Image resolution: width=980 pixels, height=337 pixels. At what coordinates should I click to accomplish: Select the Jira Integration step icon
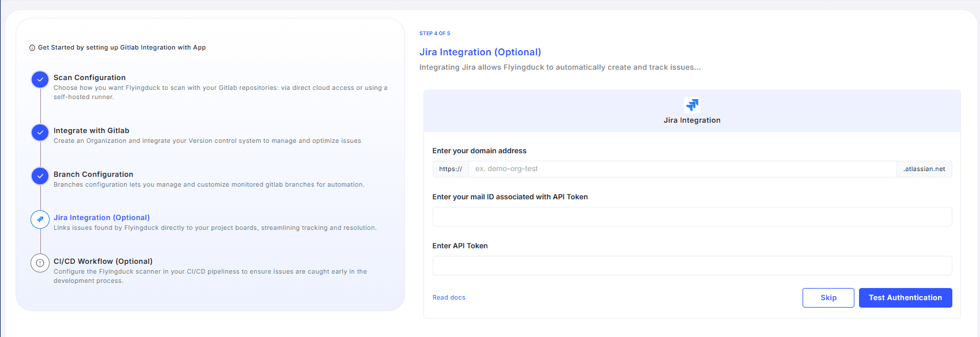pyautogui.click(x=40, y=219)
